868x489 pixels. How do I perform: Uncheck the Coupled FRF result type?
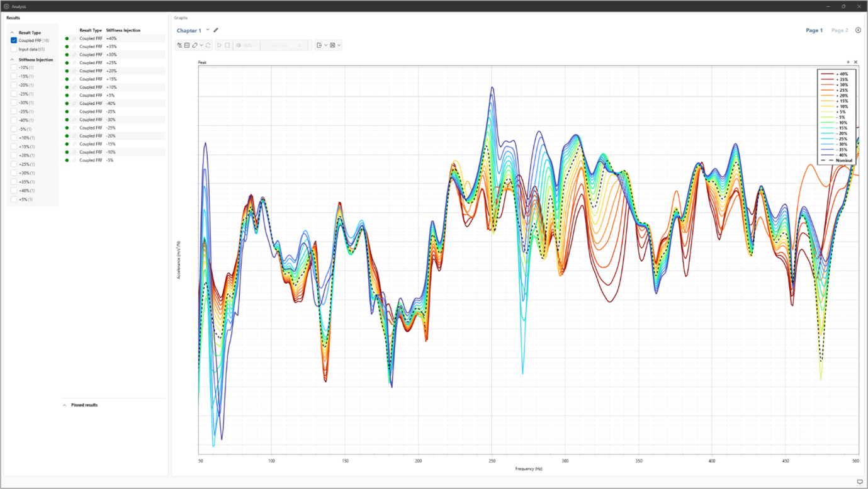click(14, 40)
